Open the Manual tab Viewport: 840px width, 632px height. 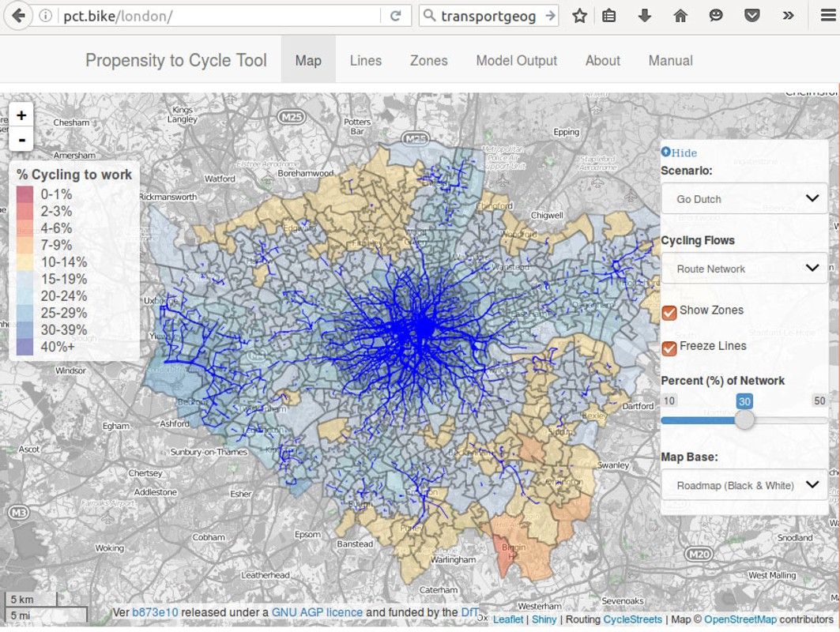671,61
